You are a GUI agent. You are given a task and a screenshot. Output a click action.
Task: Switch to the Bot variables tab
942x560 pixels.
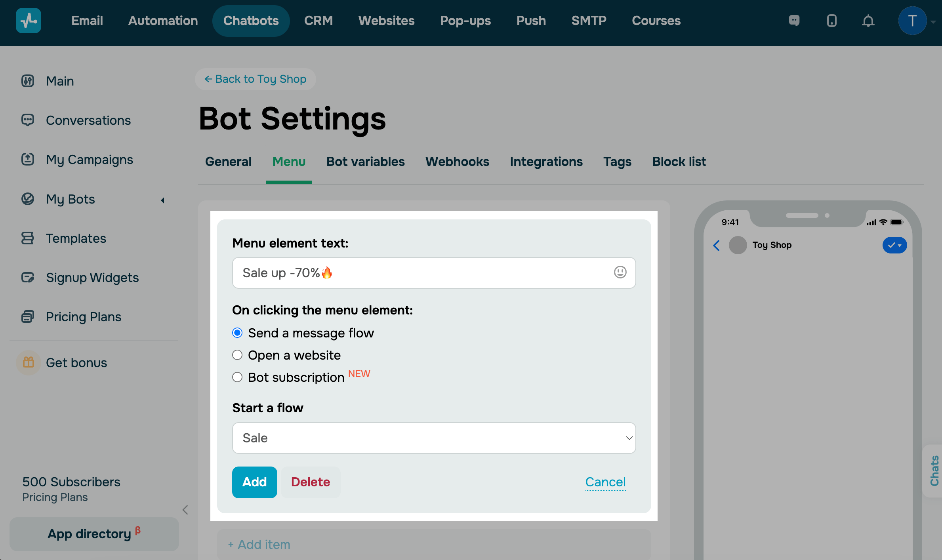365,162
